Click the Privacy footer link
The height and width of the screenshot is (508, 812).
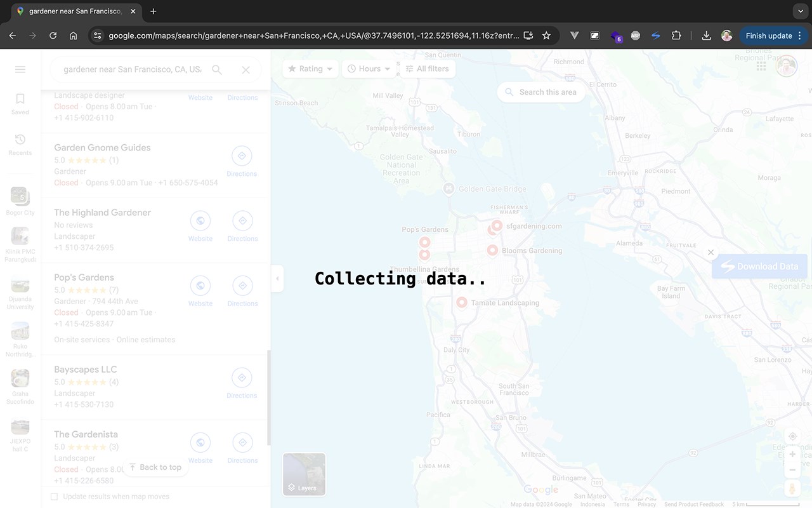pyautogui.click(x=646, y=505)
